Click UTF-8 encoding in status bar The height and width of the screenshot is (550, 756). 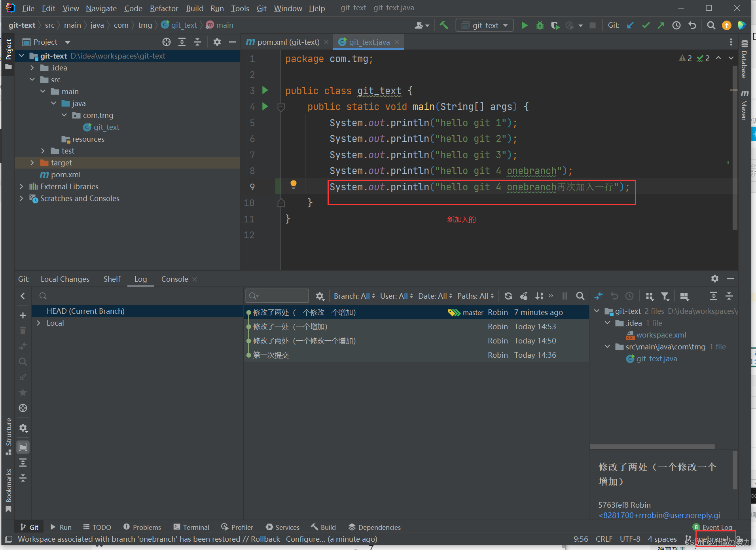[x=630, y=539]
